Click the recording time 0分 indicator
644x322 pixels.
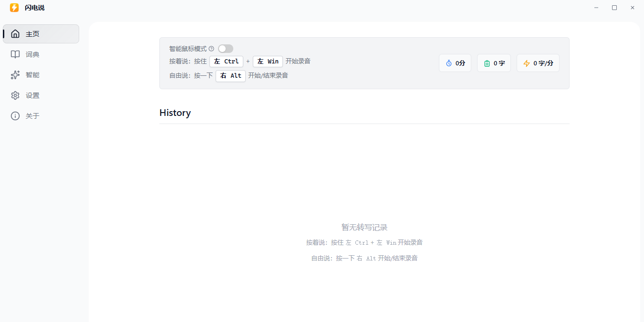(x=455, y=62)
